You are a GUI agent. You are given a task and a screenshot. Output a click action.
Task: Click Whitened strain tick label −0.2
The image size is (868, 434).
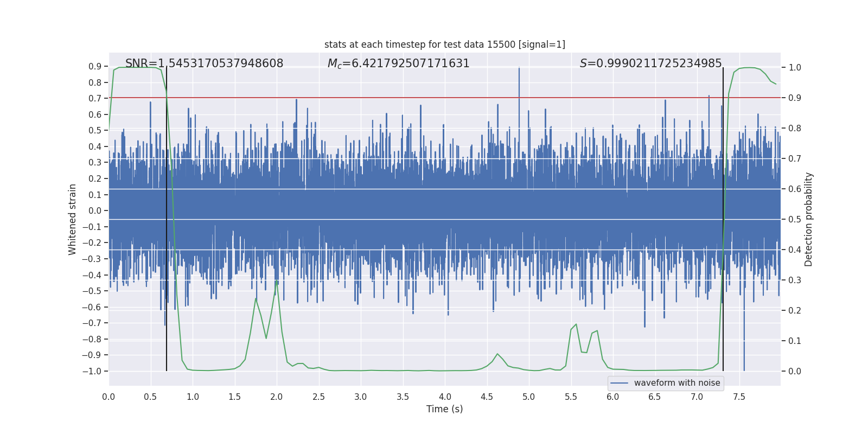[92, 243]
